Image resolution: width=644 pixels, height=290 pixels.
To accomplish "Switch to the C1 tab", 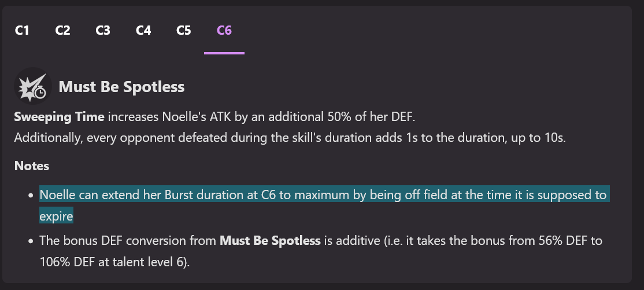I will [22, 30].
